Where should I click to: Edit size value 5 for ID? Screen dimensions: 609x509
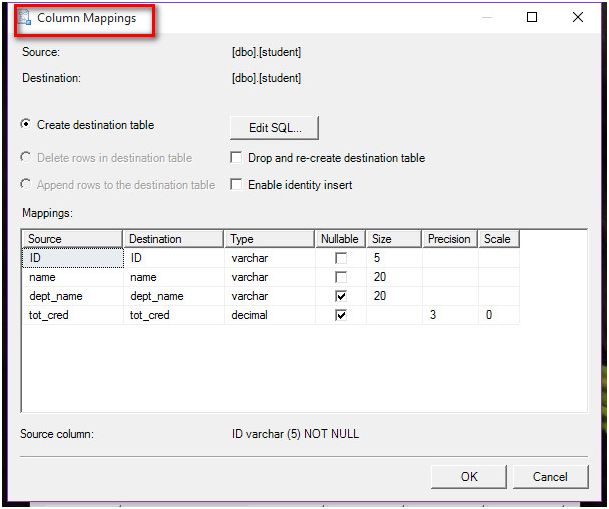(394, 258)
